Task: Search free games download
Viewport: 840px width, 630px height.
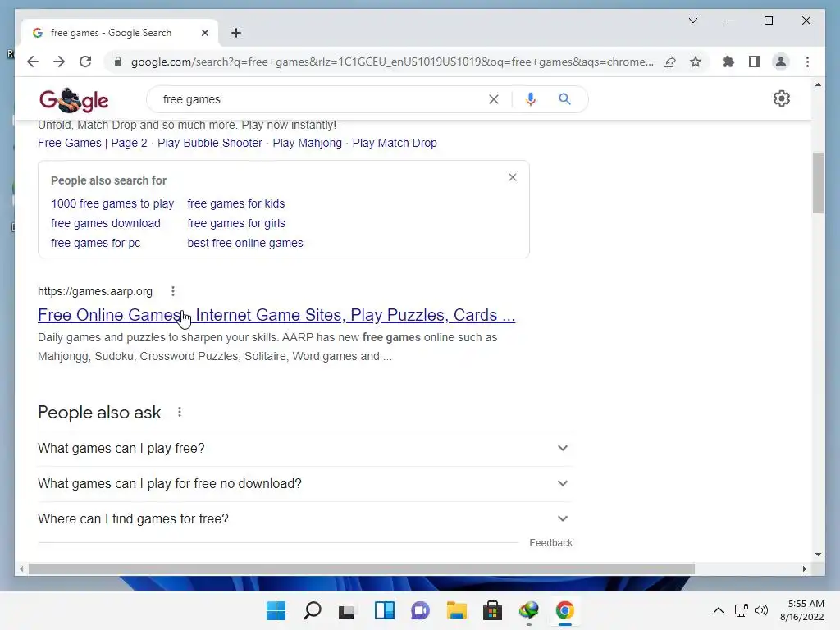Action: point(106,223)
